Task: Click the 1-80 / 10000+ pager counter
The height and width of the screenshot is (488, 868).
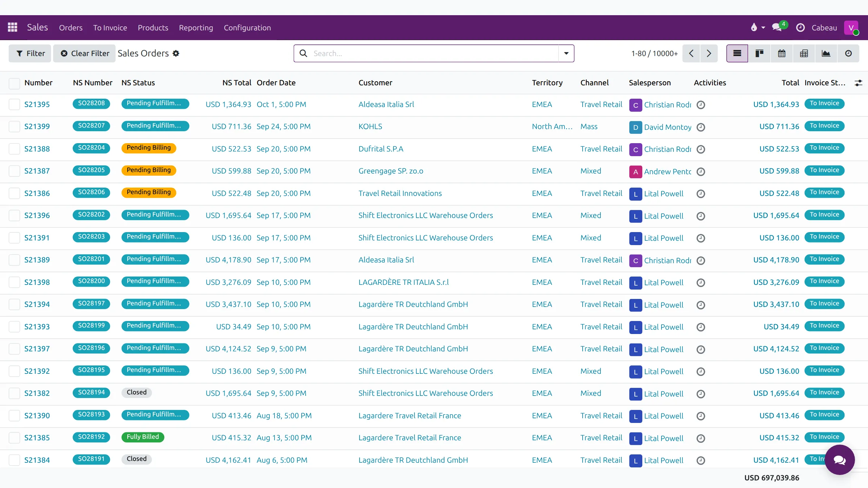Action: tap(654, 53)
